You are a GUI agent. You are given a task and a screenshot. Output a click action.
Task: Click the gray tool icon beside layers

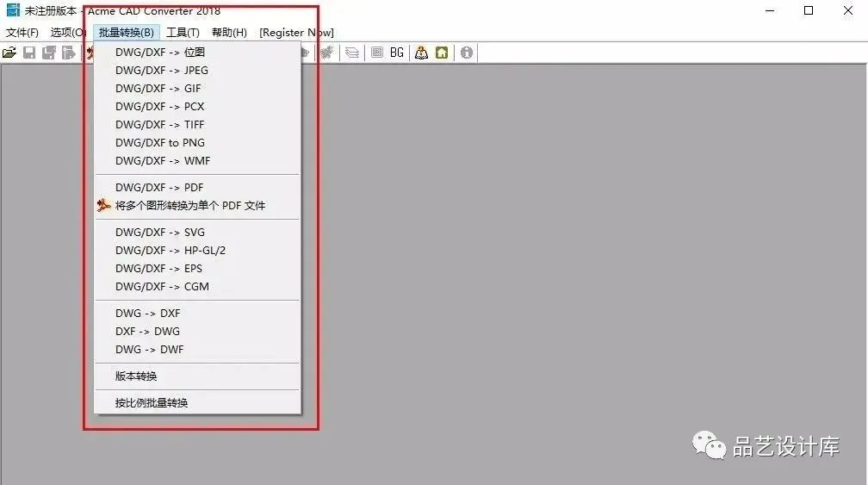coord(328,53)
